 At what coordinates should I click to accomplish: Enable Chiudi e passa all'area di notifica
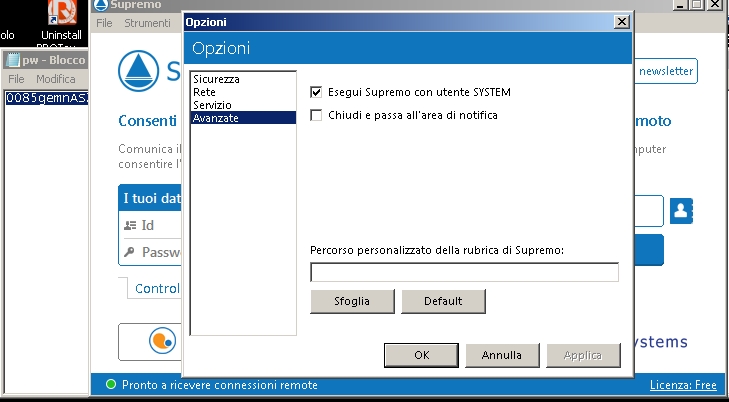(x=316, y=115)
